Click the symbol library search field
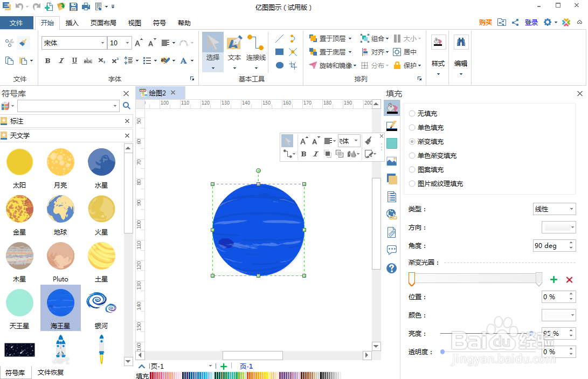Viewport: 588px width, 379px height. (68, 106)
